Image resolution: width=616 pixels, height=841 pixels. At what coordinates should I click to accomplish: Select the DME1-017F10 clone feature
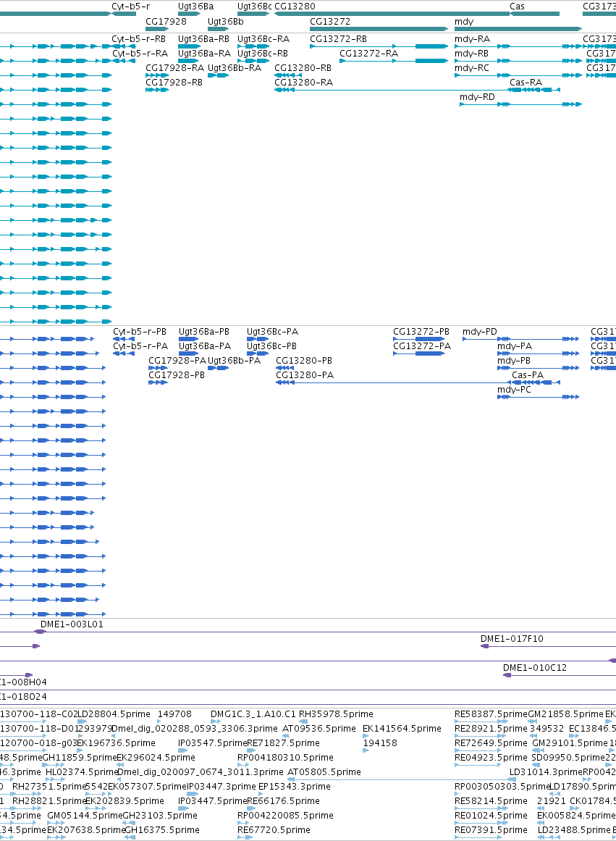tap(512, 640)
